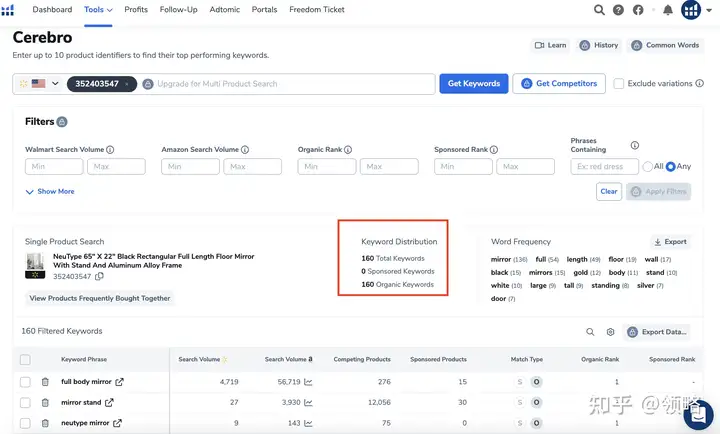Click the Organic Rank Max field
720x434 pixels.
click(389, 166)
